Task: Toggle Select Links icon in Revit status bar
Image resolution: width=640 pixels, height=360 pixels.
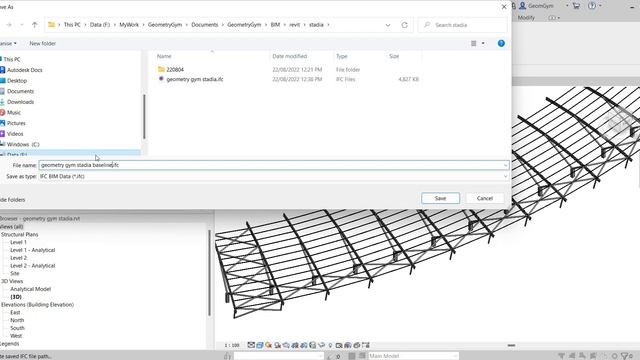Action: pyautogui.click(x=562, y=356)
